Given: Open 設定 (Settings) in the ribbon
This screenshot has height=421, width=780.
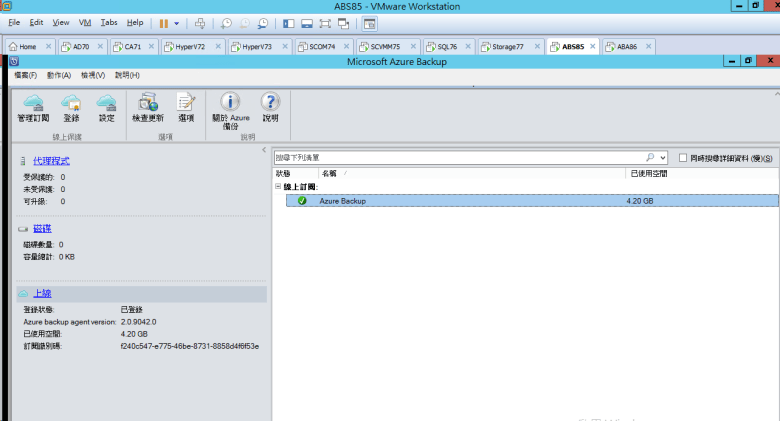Looking at the screenshot, I should pos(106,102).
